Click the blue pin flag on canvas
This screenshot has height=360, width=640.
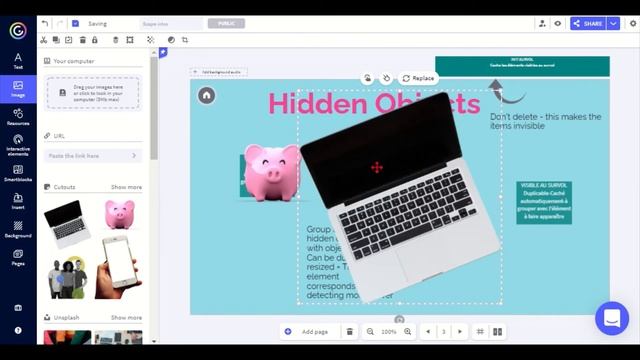pos(163,52)
